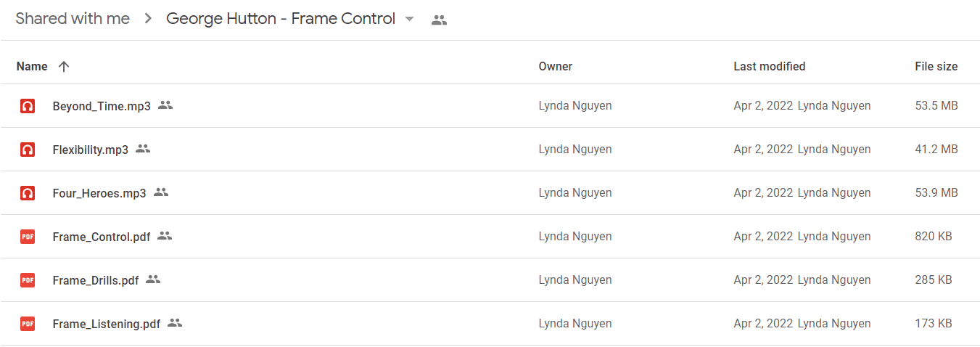Click the File size column header
The image size is (980, 347).
pos(936,66)
